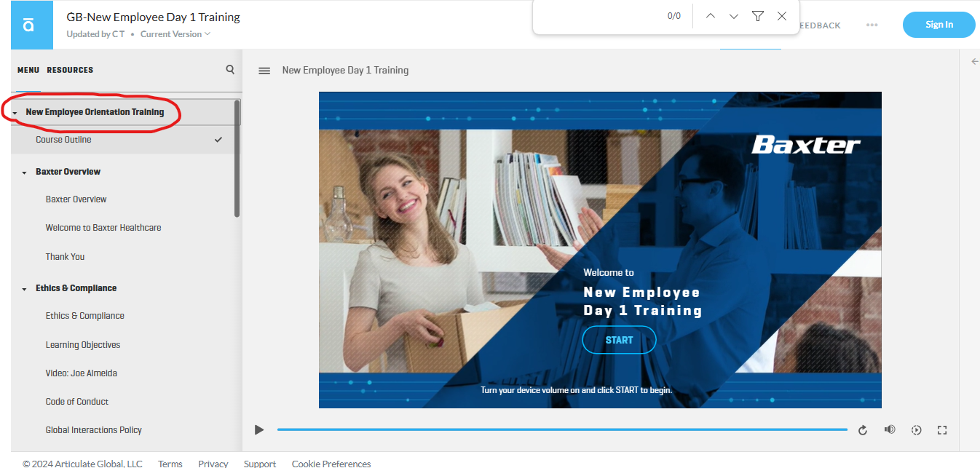Open the sidebar search magnifier

coord(230,70)
